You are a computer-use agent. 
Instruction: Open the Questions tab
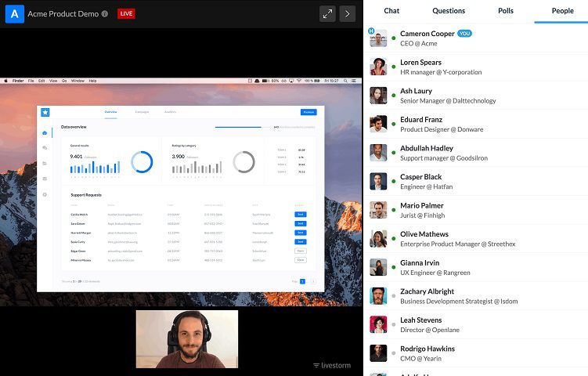pos(449,11)
